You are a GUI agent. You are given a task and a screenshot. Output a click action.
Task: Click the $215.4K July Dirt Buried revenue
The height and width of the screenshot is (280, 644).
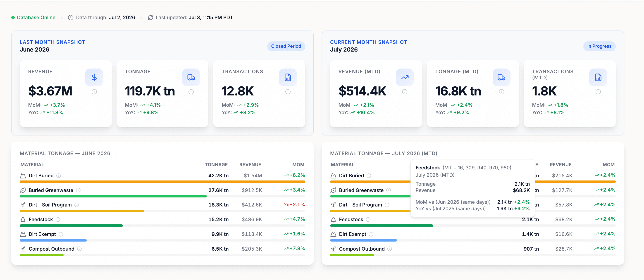(562, 176)
